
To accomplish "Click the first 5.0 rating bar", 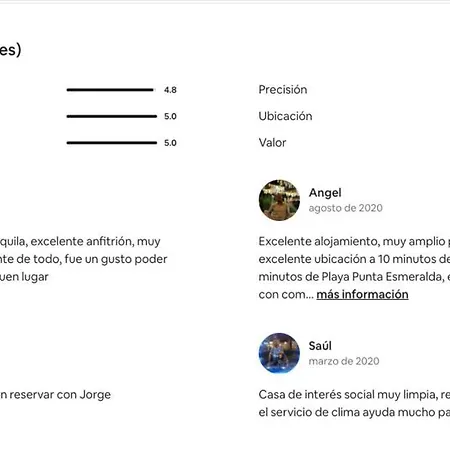I will coord(112,116).
